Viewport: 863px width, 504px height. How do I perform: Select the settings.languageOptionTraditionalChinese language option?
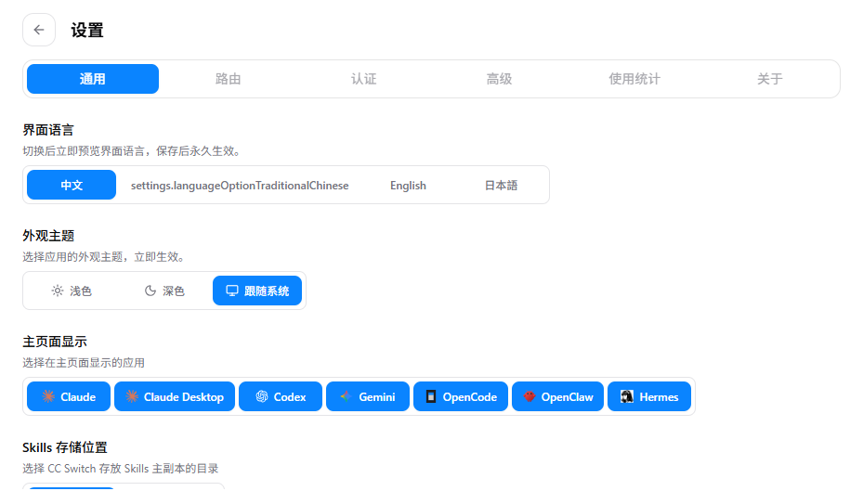[x=240, y=185]
